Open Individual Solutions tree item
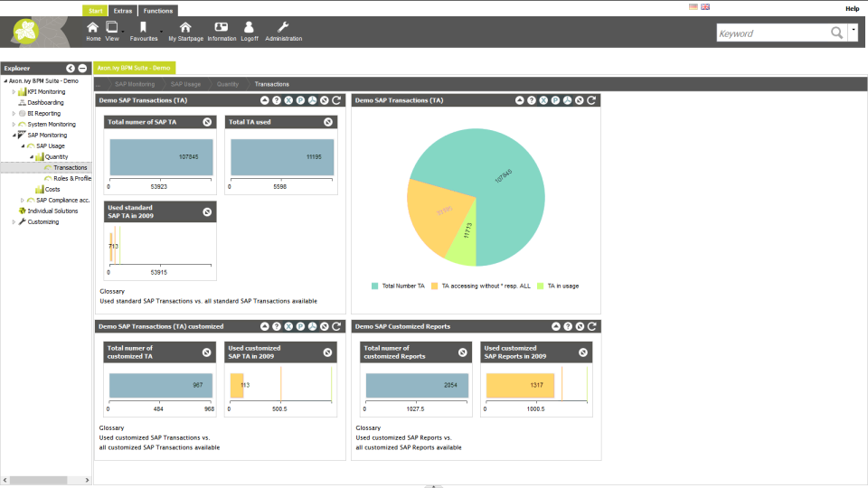Screen dimensions: 868x488 coord(52,211)
